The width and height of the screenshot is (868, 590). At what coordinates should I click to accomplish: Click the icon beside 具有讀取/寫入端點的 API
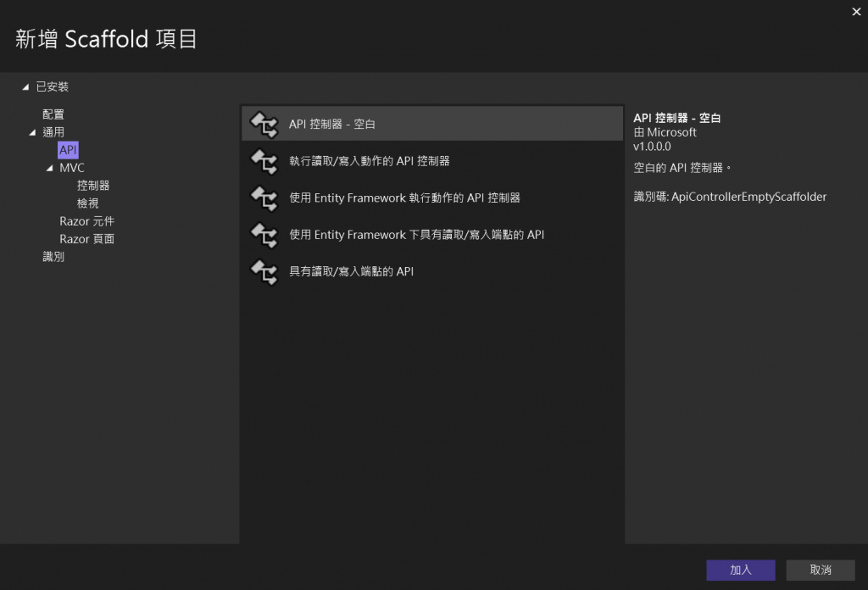264,272
